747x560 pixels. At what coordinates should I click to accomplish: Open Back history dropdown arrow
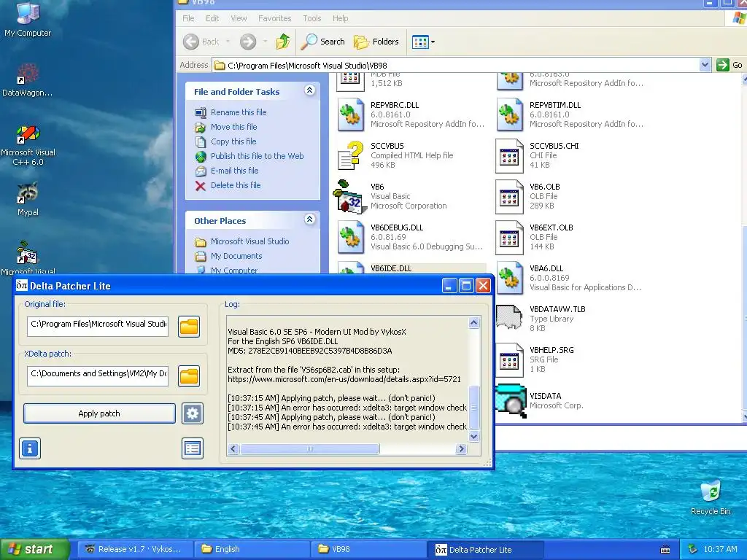228,42
